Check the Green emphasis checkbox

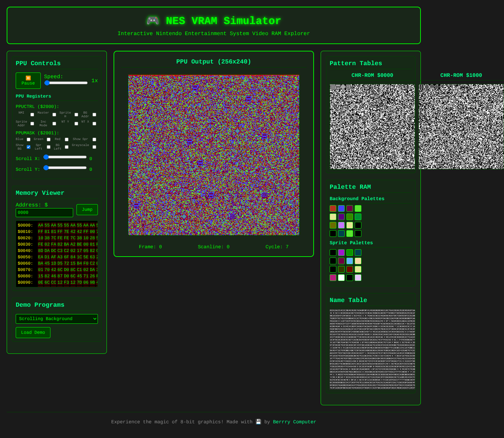48,139
